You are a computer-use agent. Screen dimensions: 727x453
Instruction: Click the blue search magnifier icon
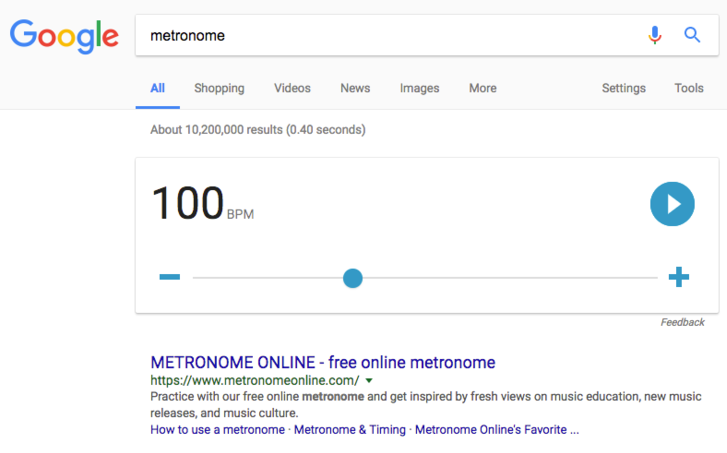692,36
